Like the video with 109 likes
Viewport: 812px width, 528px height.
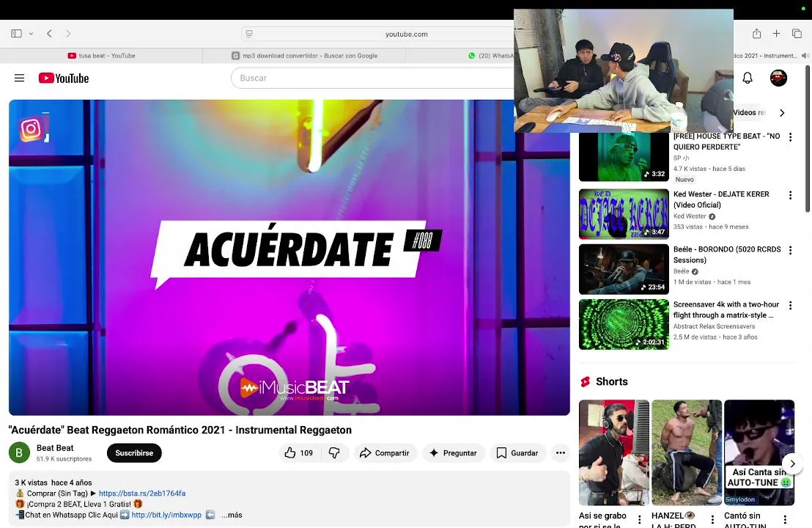299,453
